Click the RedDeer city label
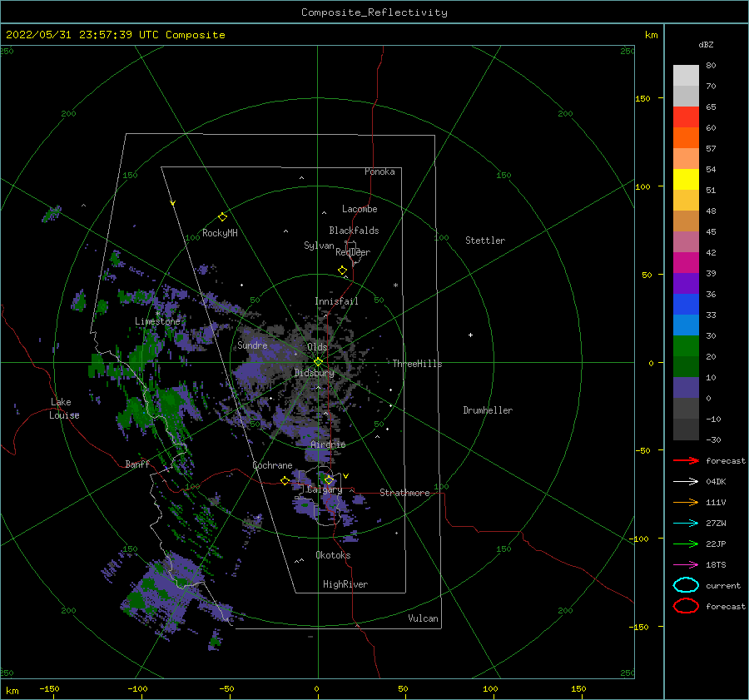The image size is (749, 700). (x=353, y=252)
